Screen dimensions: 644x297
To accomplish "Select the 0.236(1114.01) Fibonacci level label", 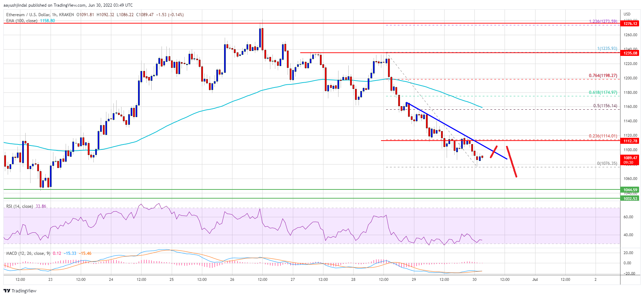I will [603, 136].
